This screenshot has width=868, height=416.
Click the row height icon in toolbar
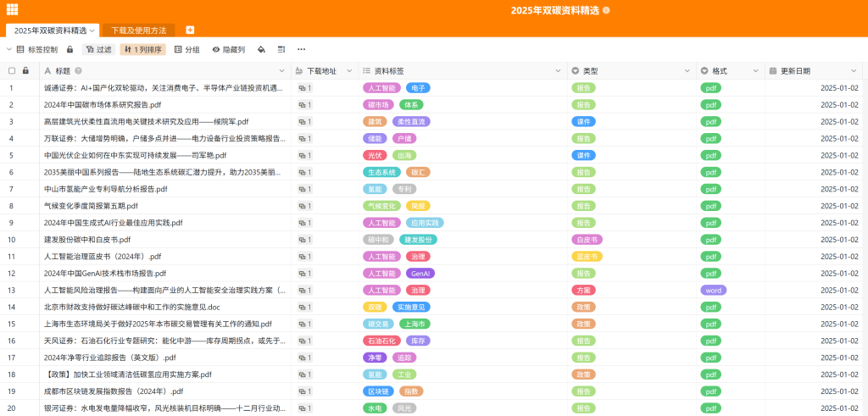(x=281, y=50)
